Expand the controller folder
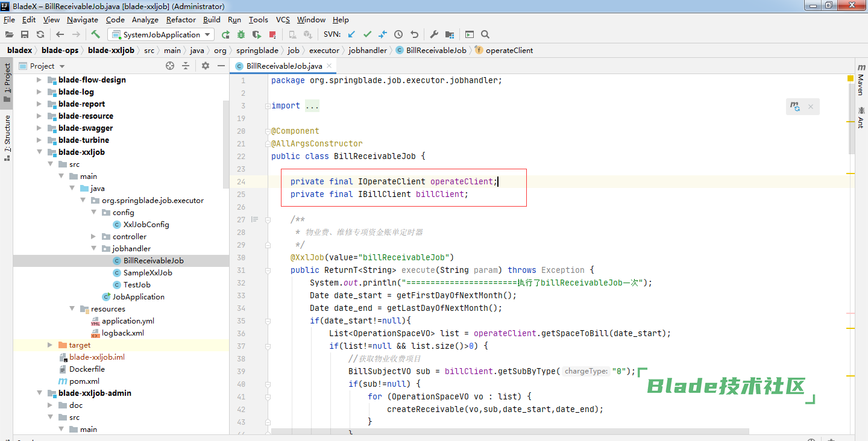The width and height of the screenshot is (868, 441). (93, 236)
